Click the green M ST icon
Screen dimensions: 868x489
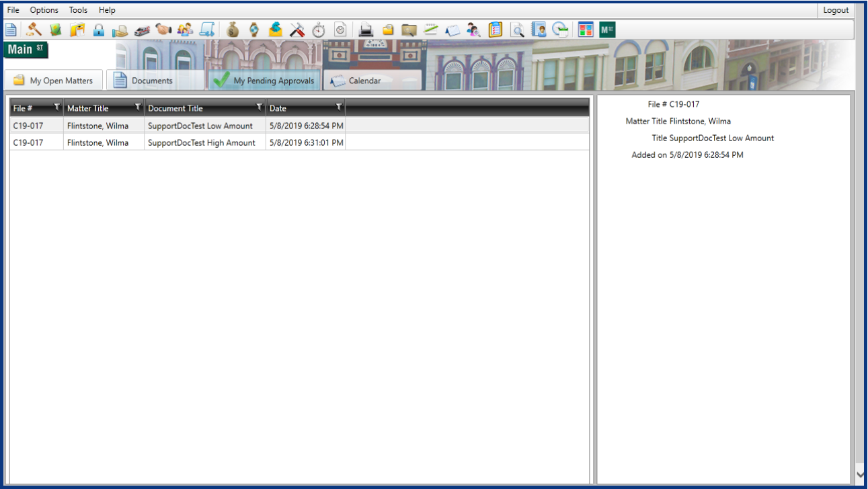click(x=608, y=30)
